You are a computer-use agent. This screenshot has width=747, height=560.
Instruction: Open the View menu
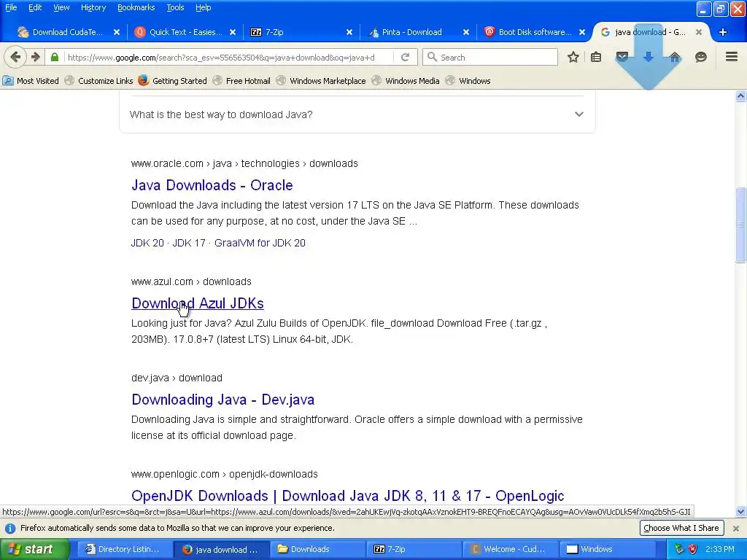61,7
